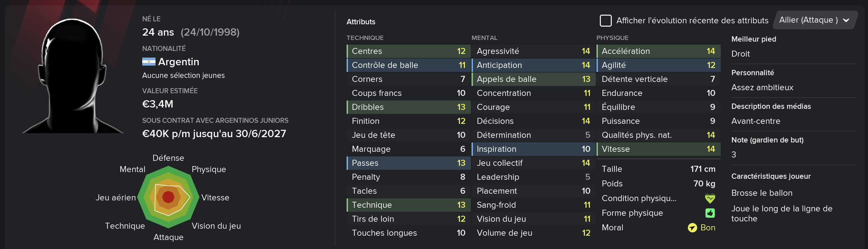Click the Argentina flag icon

(x=149, y=62)
